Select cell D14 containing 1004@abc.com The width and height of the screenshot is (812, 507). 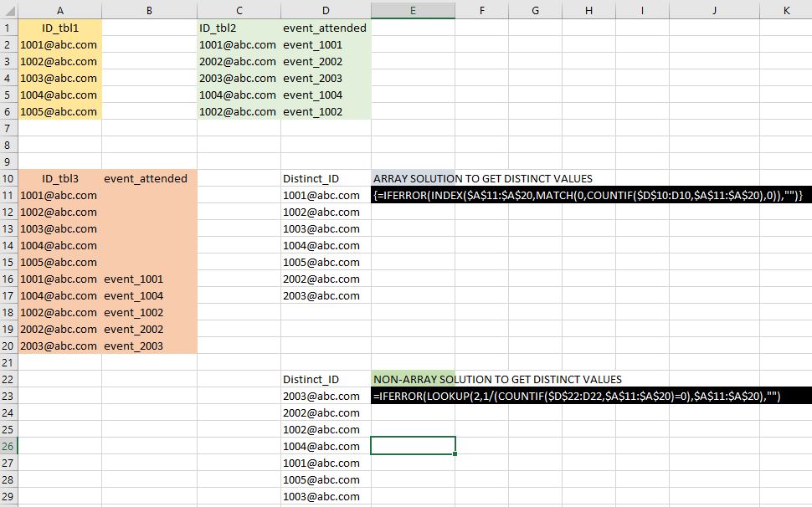tap(326, 245)
